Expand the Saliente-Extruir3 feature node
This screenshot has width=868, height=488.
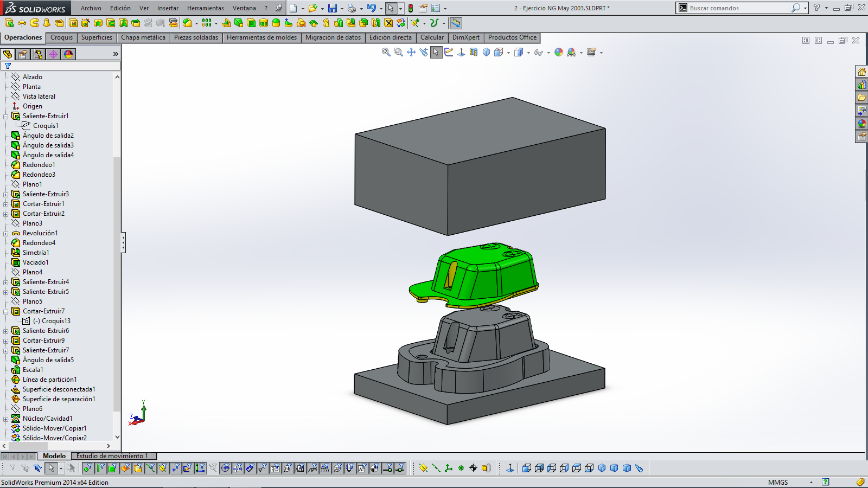[x=6, y=194]
